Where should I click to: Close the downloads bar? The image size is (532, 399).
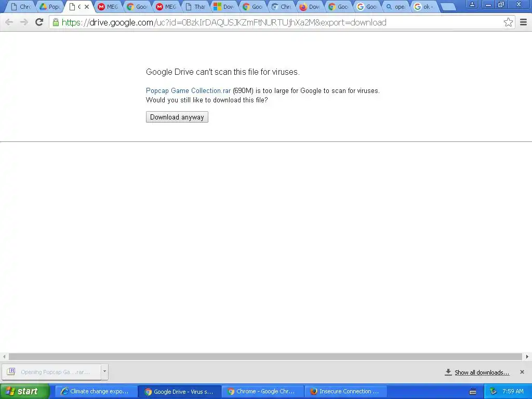click(x=522, y=372)
